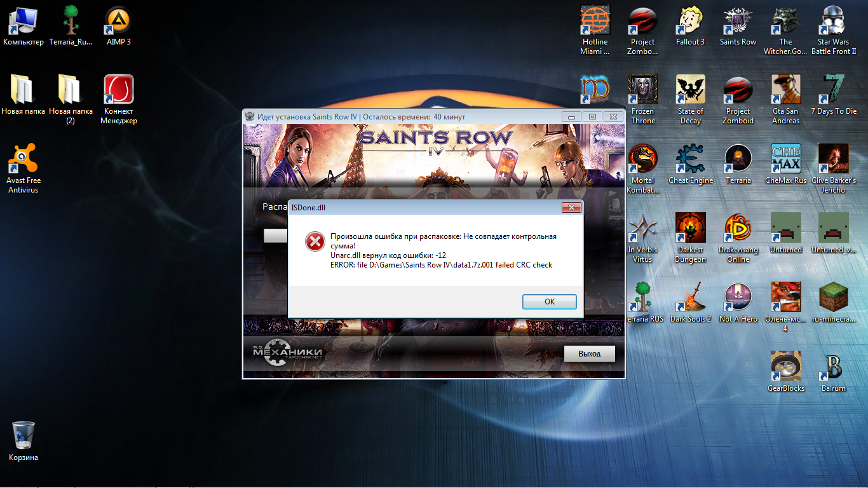This screenshot has height=488, width=868.
Task: Select the Unturned shortcut
Action: (785, 234)
